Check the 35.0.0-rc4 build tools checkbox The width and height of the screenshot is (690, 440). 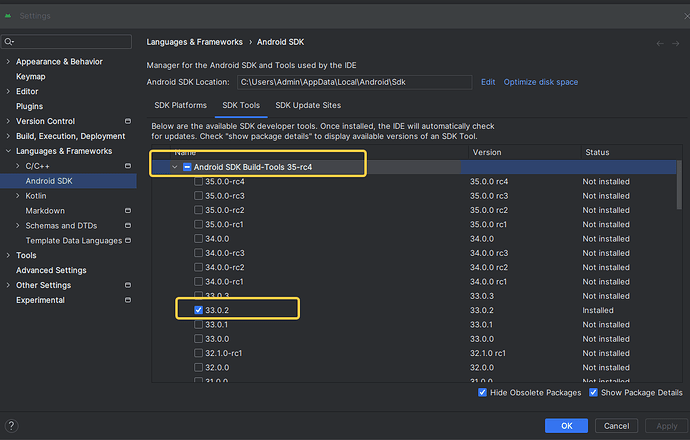click(x=198, y=181)
